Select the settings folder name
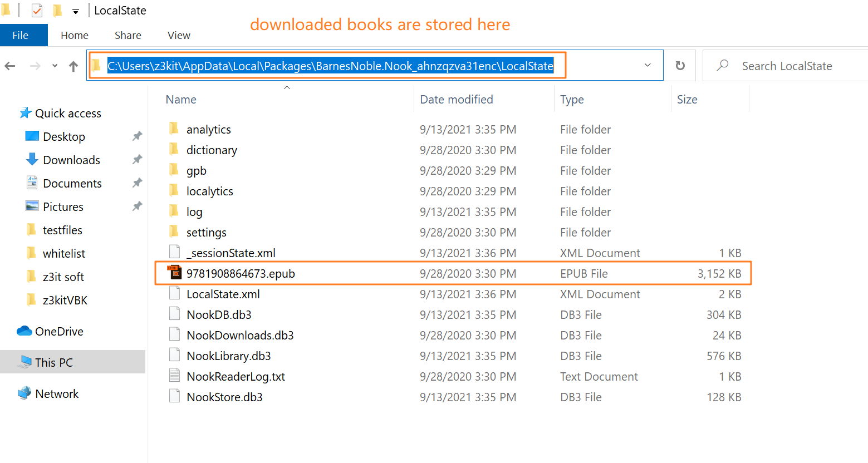Viewport: 868px width, 463px height. [206, 233]
